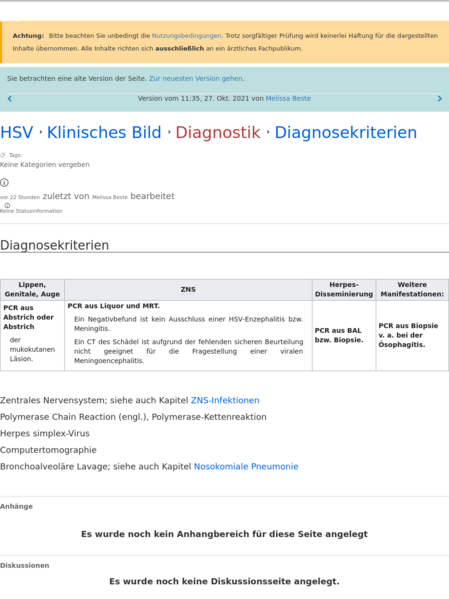This screenshot has height=599, width=449.
Task: Open the HSV breadcrumb link
Action: 17,132
